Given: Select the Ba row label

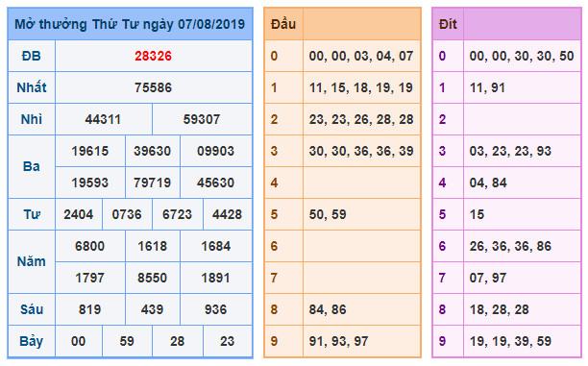Looking at the screenshot, I should coord(32,166).
